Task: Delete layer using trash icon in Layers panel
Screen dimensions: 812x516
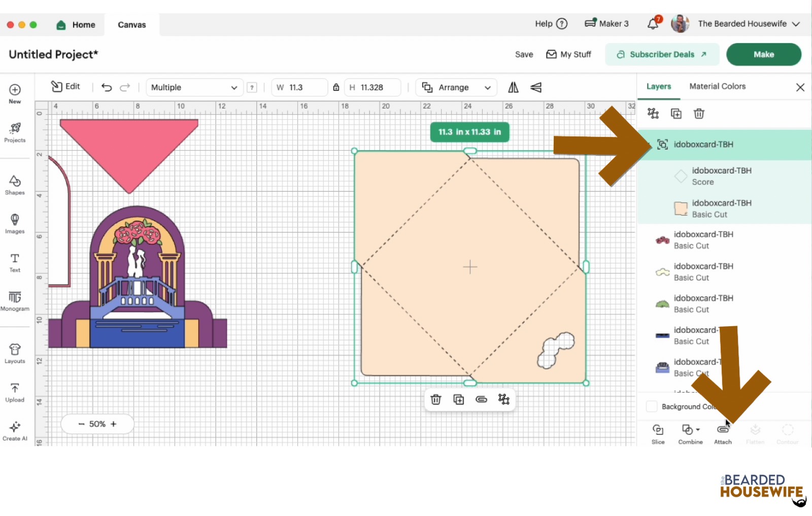Action: point(699,114)
